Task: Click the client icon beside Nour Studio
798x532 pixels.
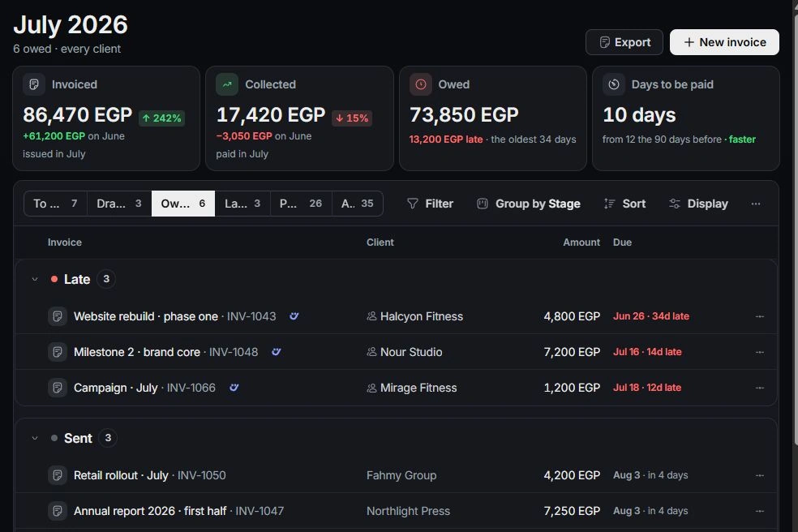Action: point(371,352)
